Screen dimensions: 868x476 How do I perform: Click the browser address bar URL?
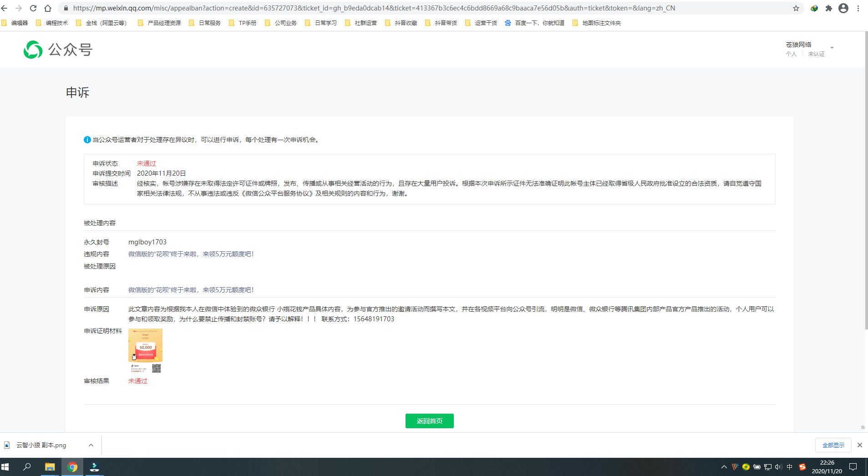[374, 8]
